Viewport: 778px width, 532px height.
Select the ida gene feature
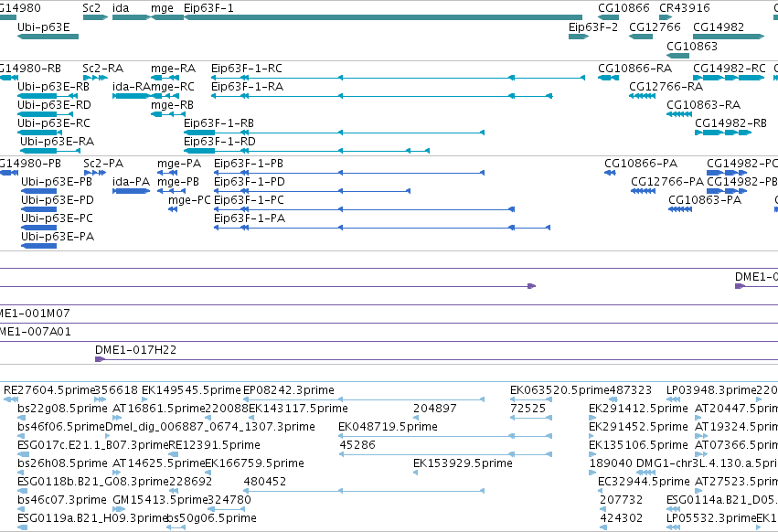tap(131, 17)
